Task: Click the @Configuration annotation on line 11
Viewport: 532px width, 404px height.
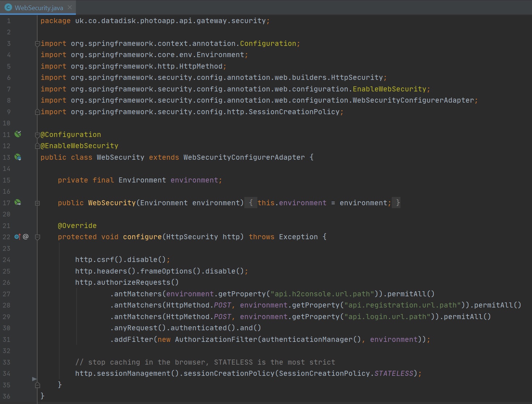Action: click(71, 135)
